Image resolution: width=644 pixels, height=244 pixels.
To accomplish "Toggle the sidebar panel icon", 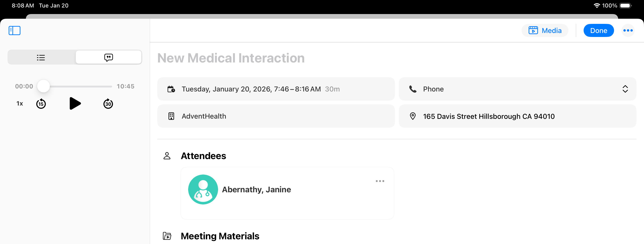I will coord(15,30).
